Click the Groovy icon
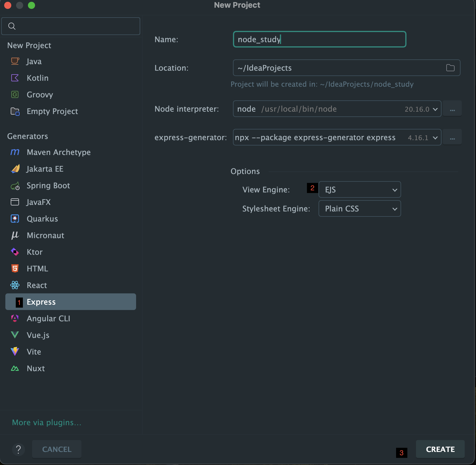 (x=15, y=94)
